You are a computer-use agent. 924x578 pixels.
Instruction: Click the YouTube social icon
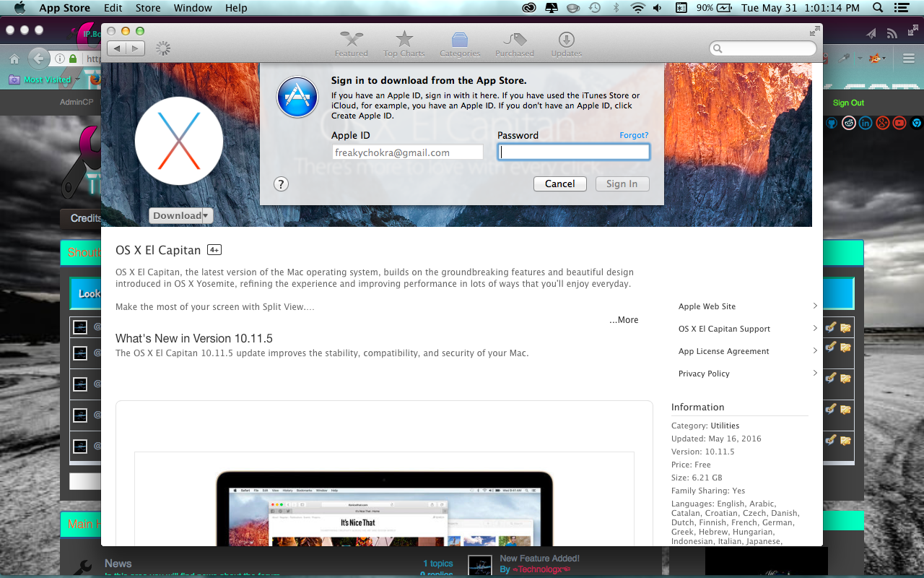click(899, 123)
